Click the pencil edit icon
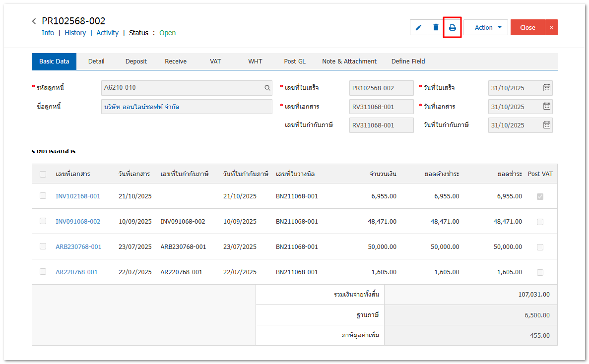 pyautogui.click(x=418, y=27)
